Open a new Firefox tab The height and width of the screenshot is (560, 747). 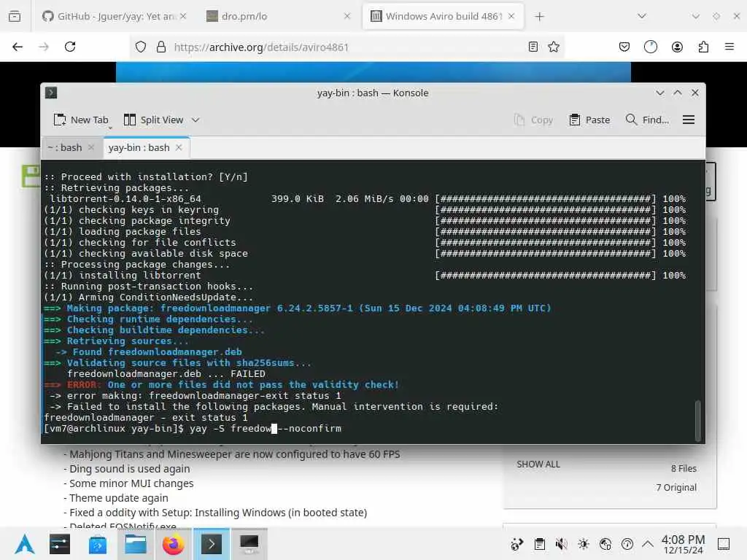[x=539, y=17]
